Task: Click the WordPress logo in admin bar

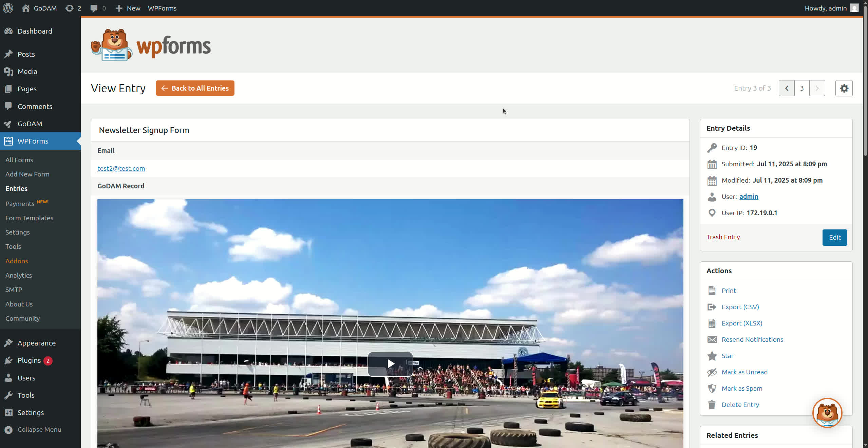Action: click(8, 8)
